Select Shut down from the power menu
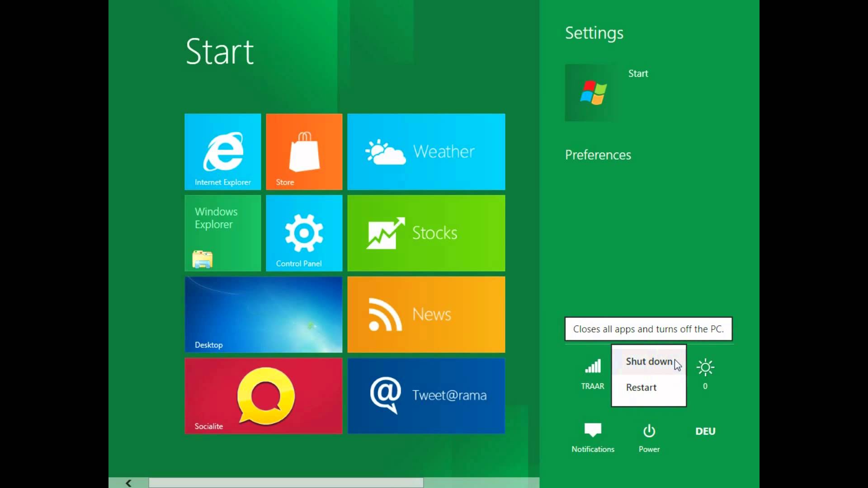868x488 pixels. click(x=648, y=361)
